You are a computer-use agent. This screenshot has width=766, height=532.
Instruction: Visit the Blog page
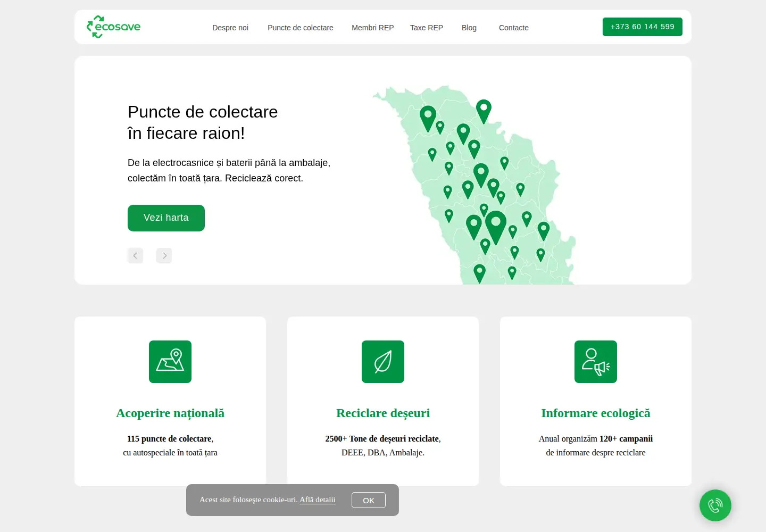pyautogui.click(x=469, y=28)
